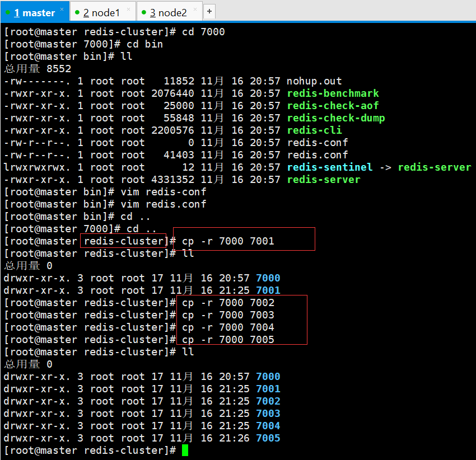
Task: Click the '总用量 8552' line
Action: point(38,69)
